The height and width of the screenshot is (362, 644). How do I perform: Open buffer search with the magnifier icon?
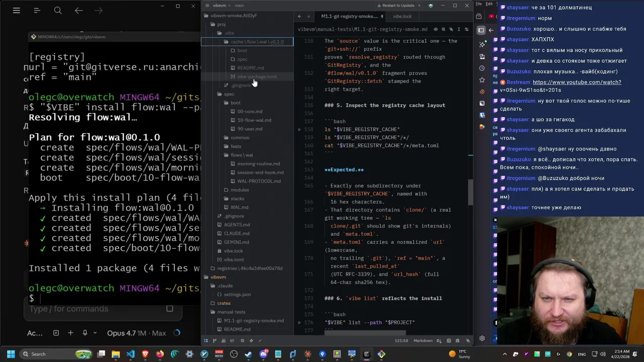point(443,29)
